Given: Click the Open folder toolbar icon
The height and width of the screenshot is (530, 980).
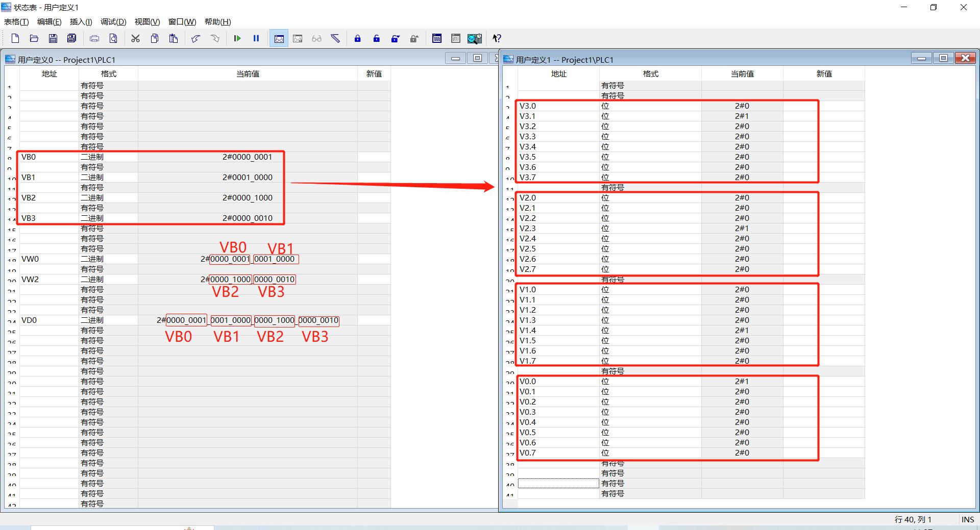Looking at the screenshot, I should 34,38.
